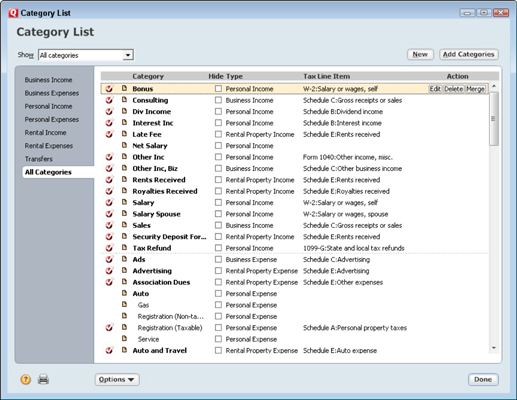Click the note icon beside Service subcategory

pos(124,338)
